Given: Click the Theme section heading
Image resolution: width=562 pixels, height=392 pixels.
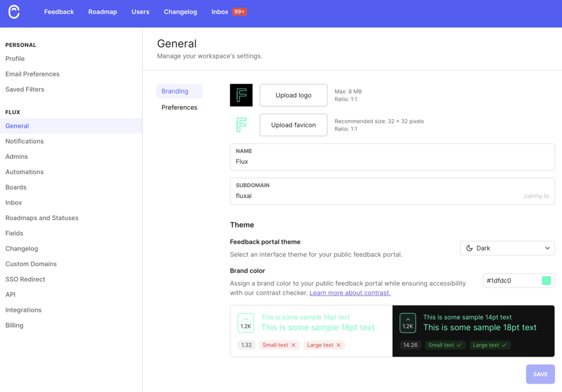Looking at the screenshot, I should [242, 225].
